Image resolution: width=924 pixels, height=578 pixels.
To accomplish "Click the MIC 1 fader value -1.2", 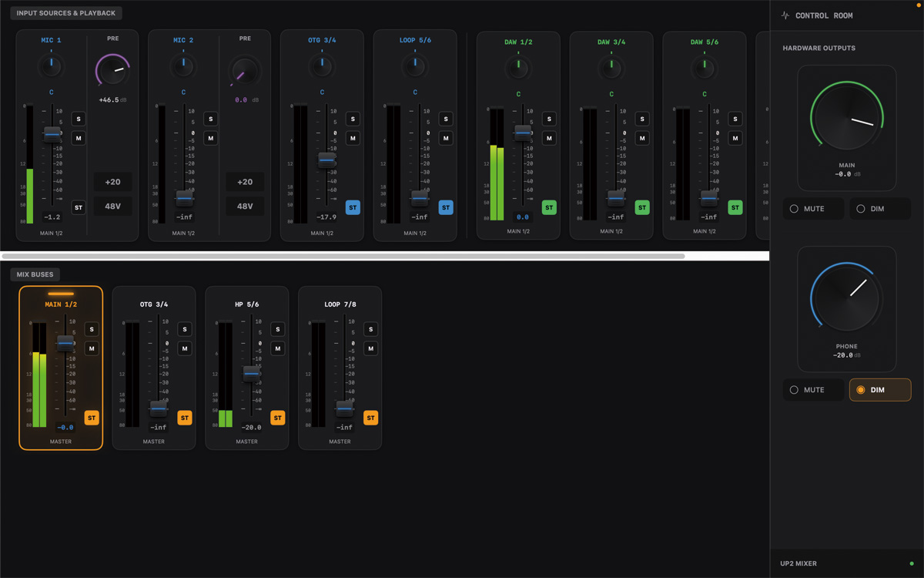I will (52, 217).
